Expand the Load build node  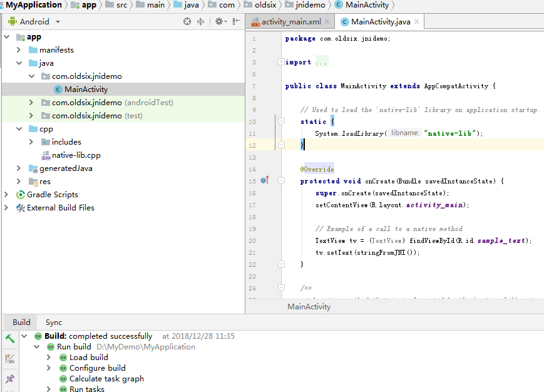tap(49, 358)
